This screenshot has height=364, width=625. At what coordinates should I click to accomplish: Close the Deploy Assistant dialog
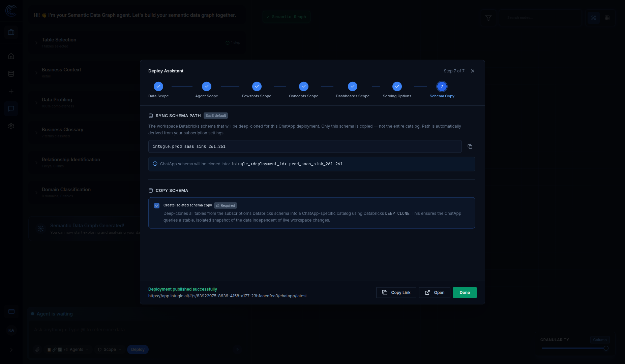click(x=473, y=71)
